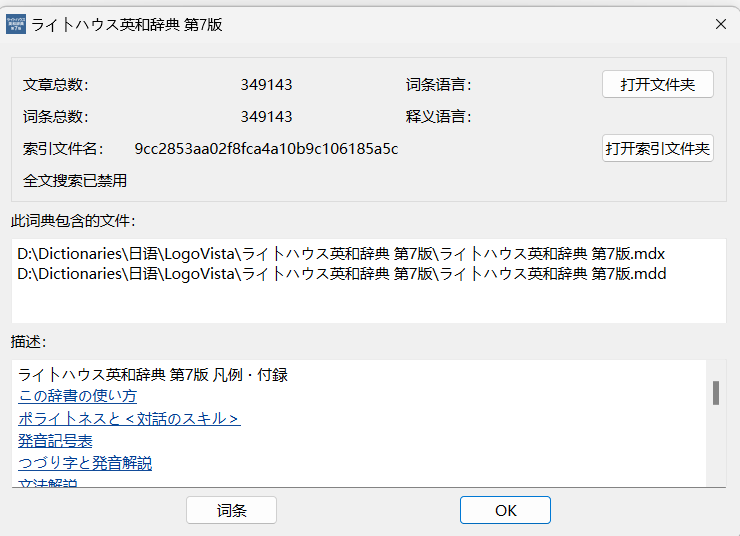Viewport: 740px width, 536px height.
Task: Click the 索引文件名 label
Action: point(63,149)
